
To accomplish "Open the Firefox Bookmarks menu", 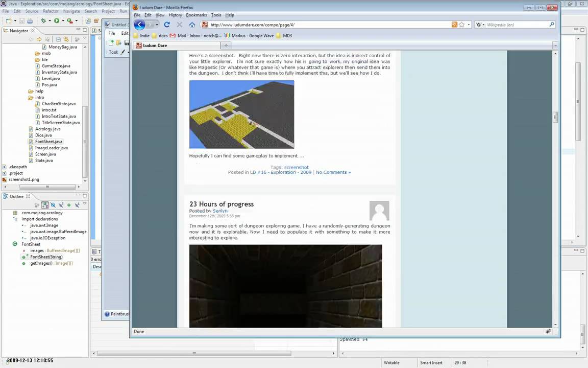I will [196, 15].
